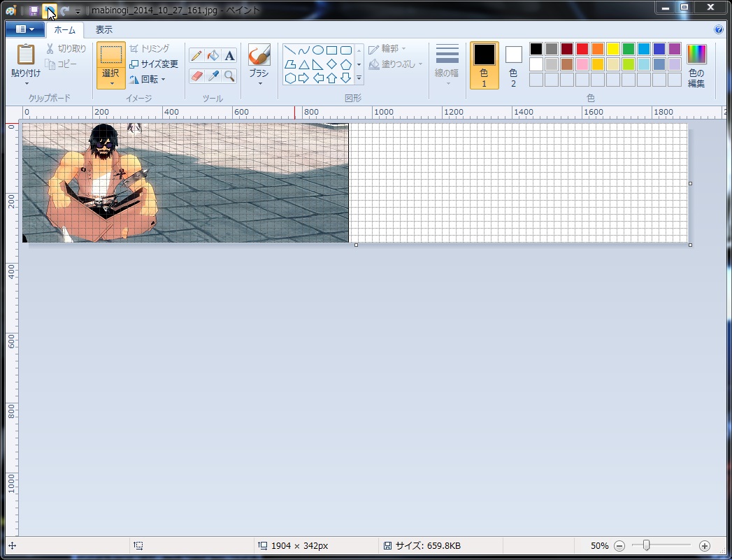Screen dimensions: 732x560
Task: Select the Oval shape
Action: click(x=318, y=50)
